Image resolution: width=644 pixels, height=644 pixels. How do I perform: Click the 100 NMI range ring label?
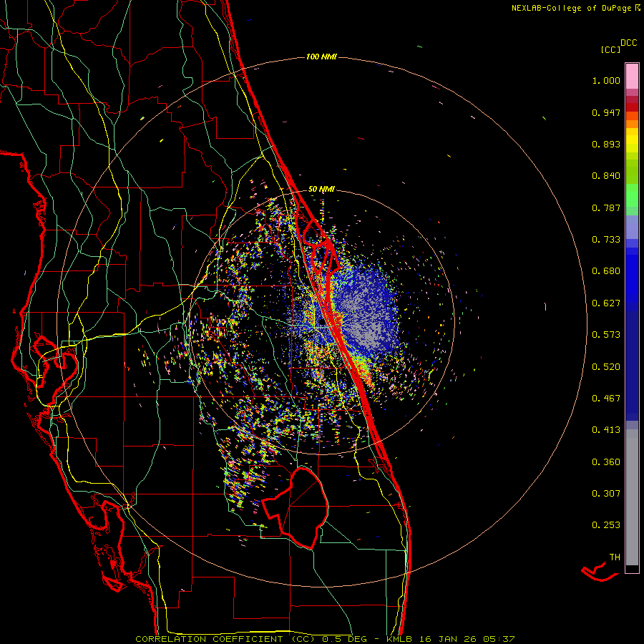coord(321,57)
